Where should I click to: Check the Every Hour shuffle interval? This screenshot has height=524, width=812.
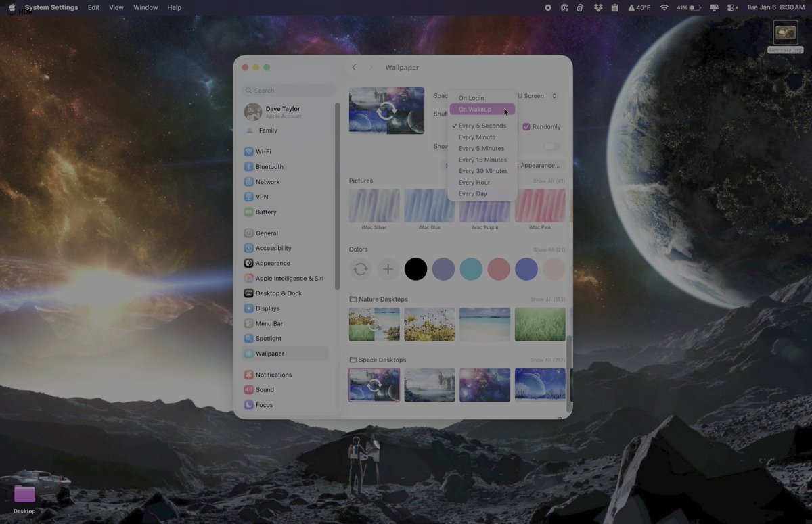point(474,182)
